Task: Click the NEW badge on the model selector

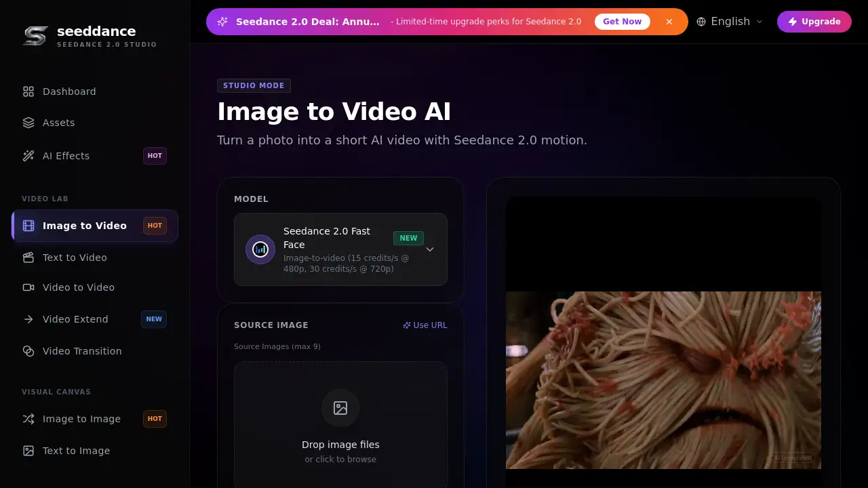Action: click(408, 238)
